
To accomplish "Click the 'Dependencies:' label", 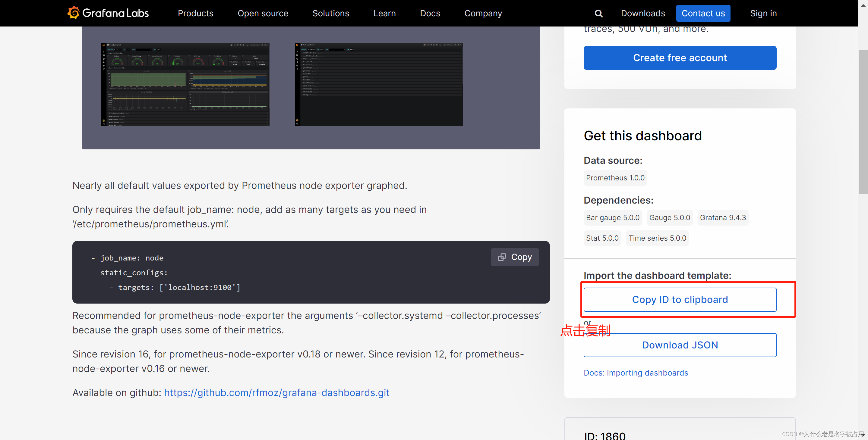I will pyautogui.click(x=618, y=200).
